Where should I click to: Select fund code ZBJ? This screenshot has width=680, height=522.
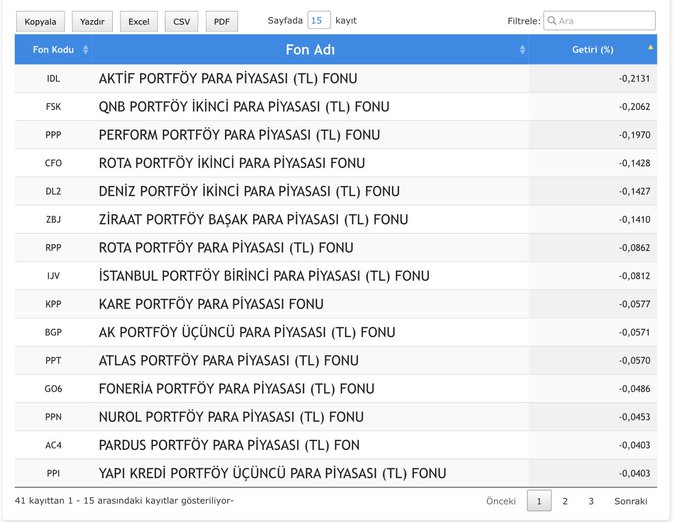[x=53, y=219]
